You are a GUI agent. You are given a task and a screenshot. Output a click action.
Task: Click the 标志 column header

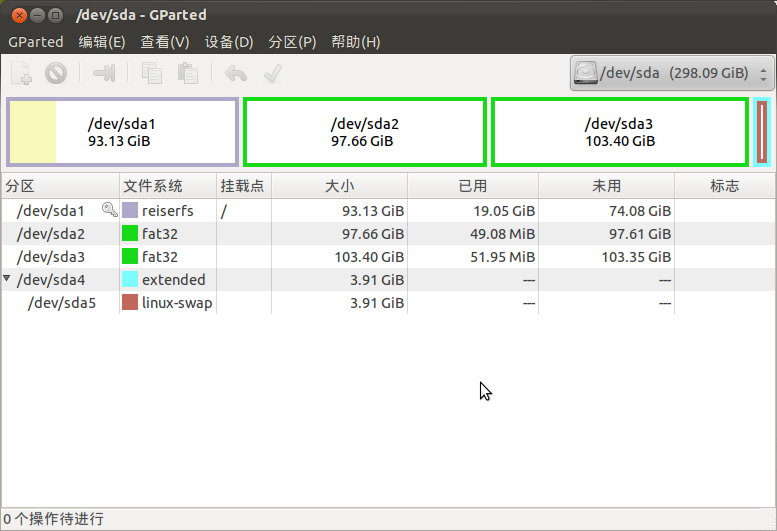724,186
